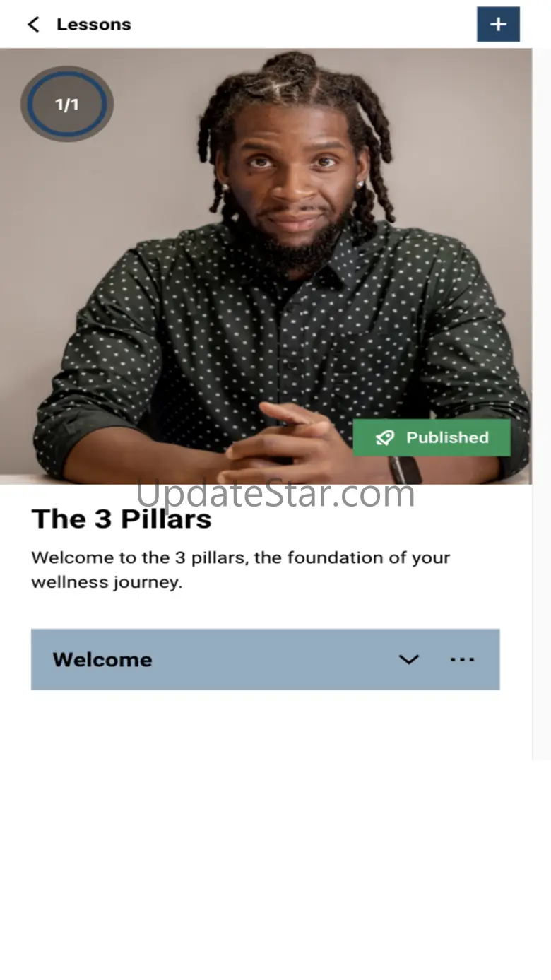
Task: Click the rocket icon in the Published badge
Action: (x=385, y=437)
